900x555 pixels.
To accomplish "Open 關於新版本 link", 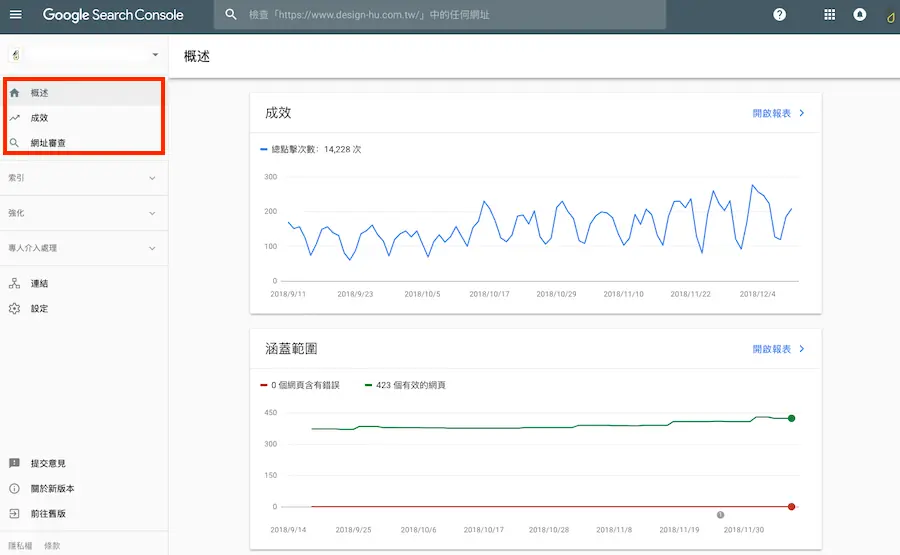I will click(53, 488).
